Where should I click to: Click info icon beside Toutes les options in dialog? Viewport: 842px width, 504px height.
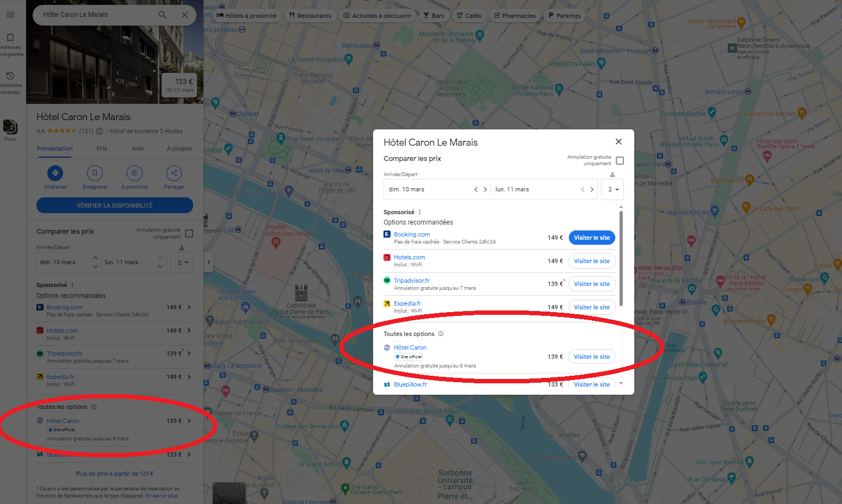441,334
